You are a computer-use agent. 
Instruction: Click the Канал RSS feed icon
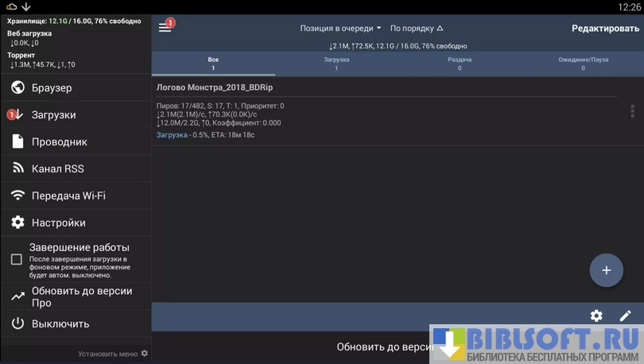[x=17, y=168]
